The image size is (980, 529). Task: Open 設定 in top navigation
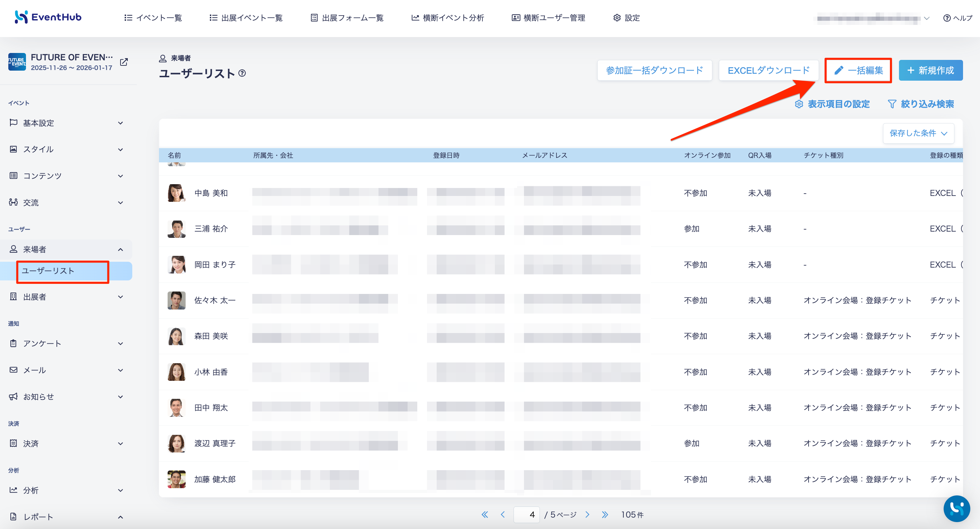(x=626, y=18)
